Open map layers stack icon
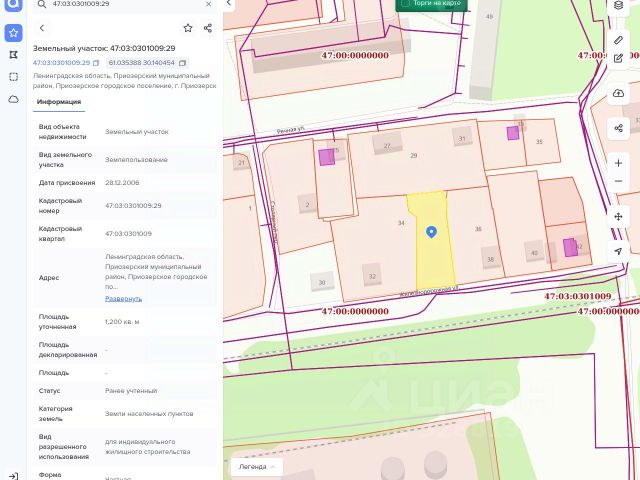The image size is (640, 480). click(618, 5)
